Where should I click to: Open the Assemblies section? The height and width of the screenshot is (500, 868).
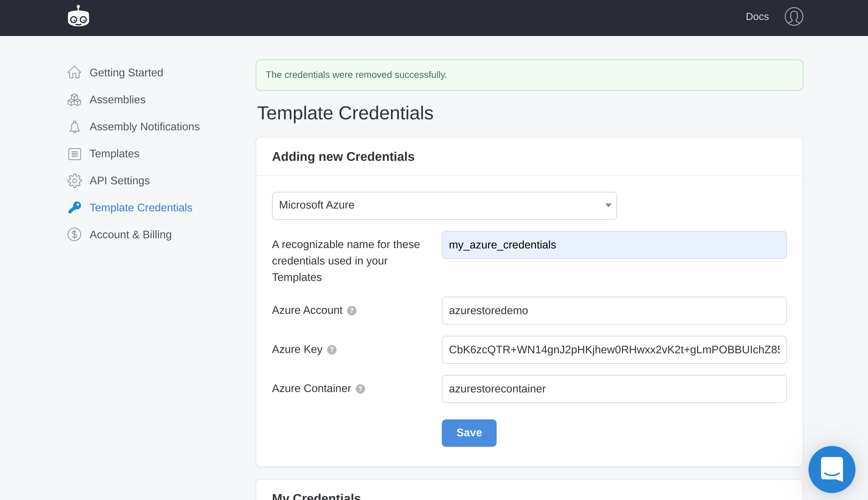click(x=117, y=100)
